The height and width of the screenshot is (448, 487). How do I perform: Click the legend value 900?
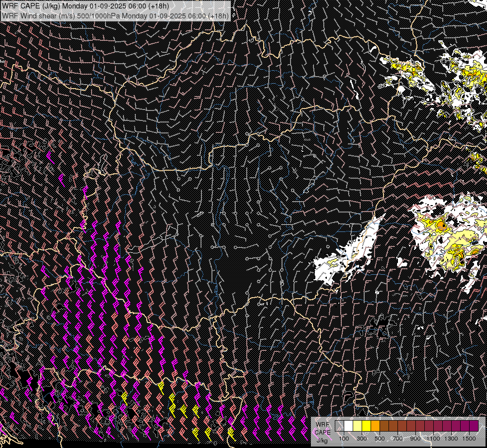[x=415, y=439]
